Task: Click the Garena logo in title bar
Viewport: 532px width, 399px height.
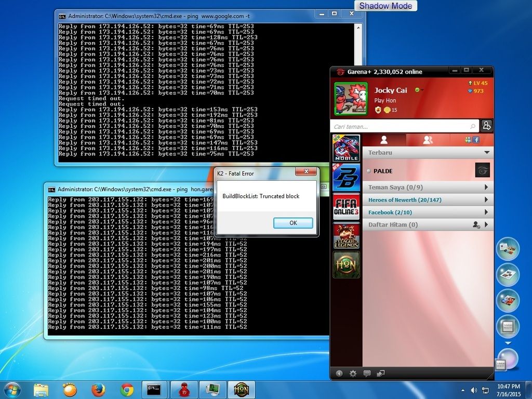Action: click(x=340, y=72)
